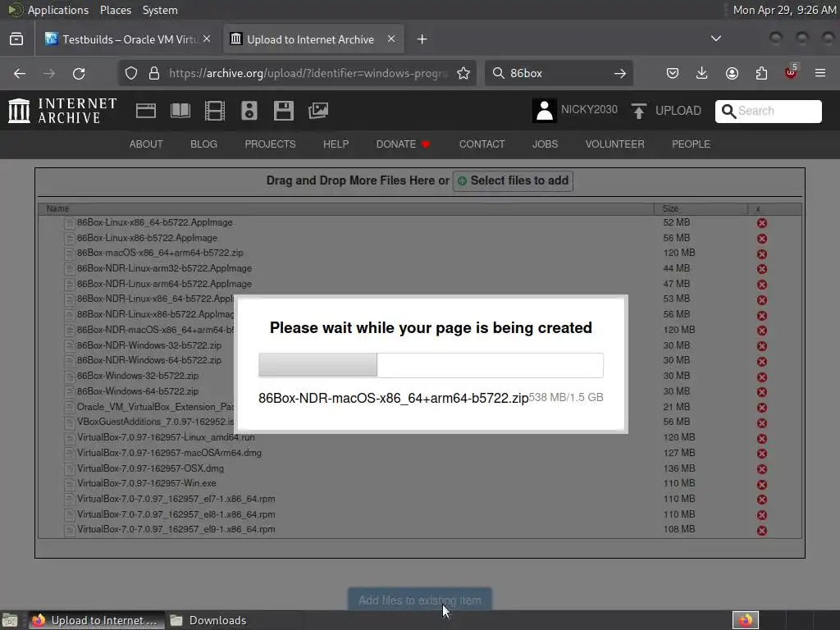Remove 86Box-Windows-64-b5722.zip with red X
The width and height of the screenshot is (840, 630).
click(x=762, y=392)
